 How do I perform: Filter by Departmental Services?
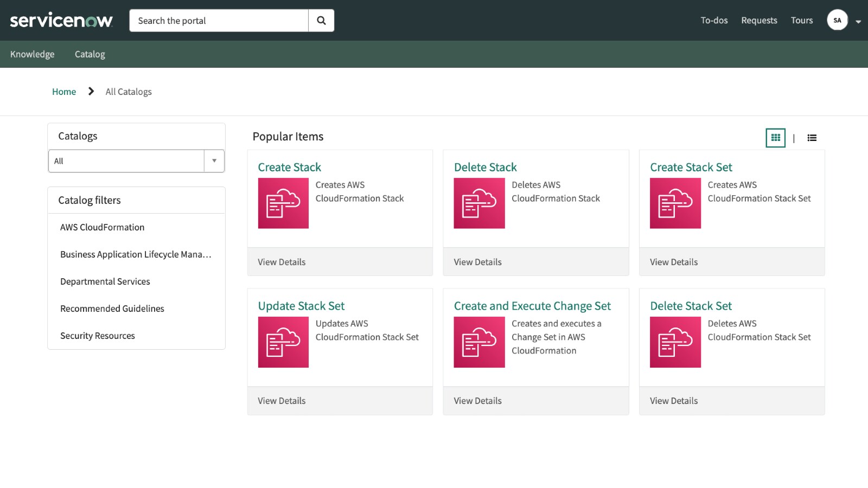coord(105,281)
